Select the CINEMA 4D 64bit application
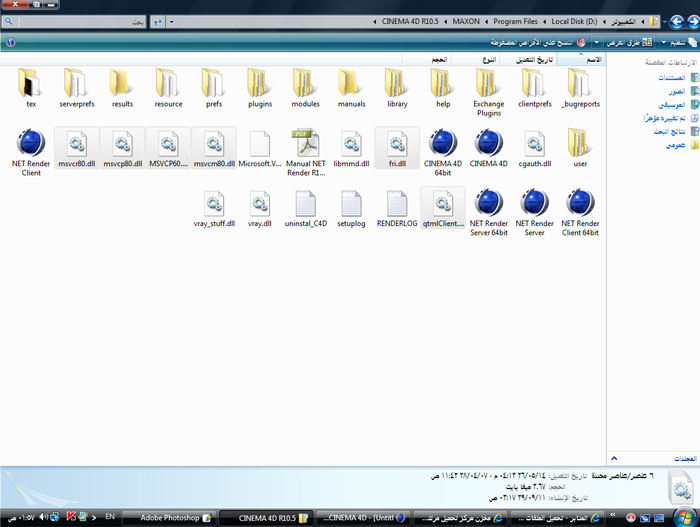Screen dimensions: 700x527 (x=443, y=152)
